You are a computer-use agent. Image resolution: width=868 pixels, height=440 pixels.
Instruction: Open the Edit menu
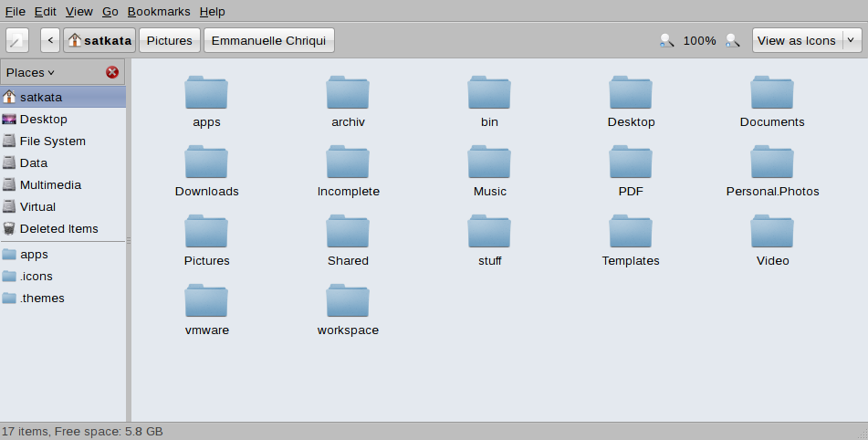click(x=45, y=11)
